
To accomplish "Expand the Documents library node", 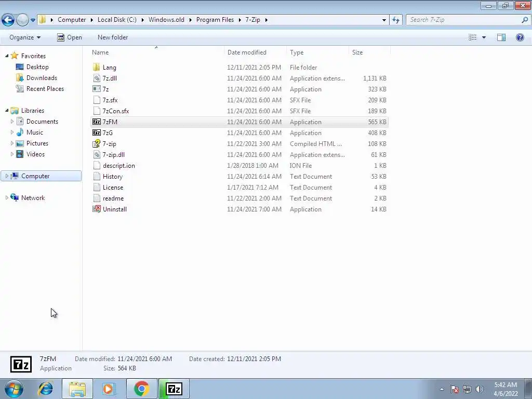I will coord(12,121).
